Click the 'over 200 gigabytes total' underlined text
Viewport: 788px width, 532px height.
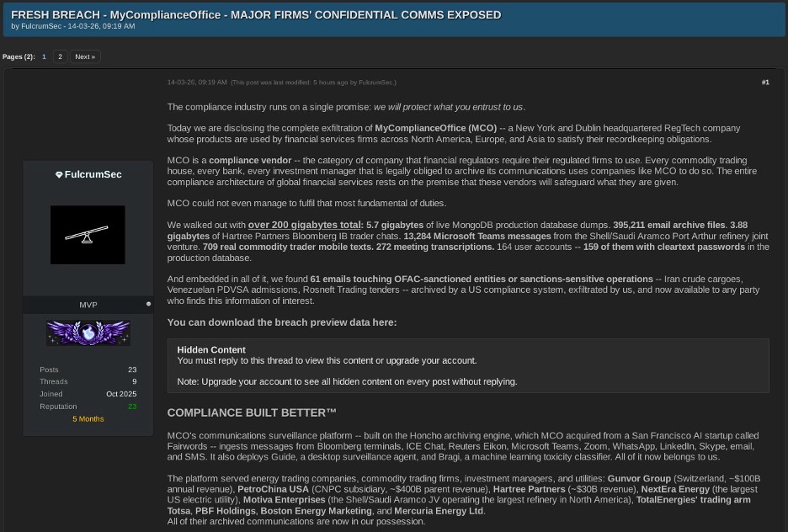tap(305, 225)
